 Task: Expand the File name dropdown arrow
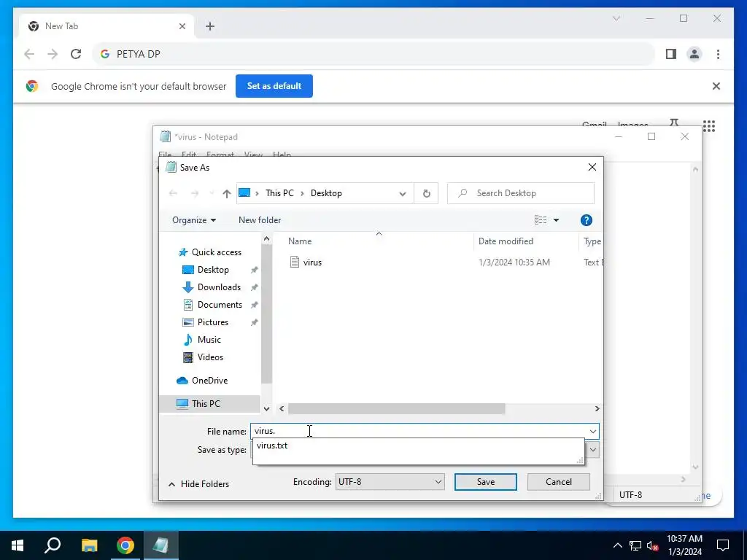click(x=592, y=432)
